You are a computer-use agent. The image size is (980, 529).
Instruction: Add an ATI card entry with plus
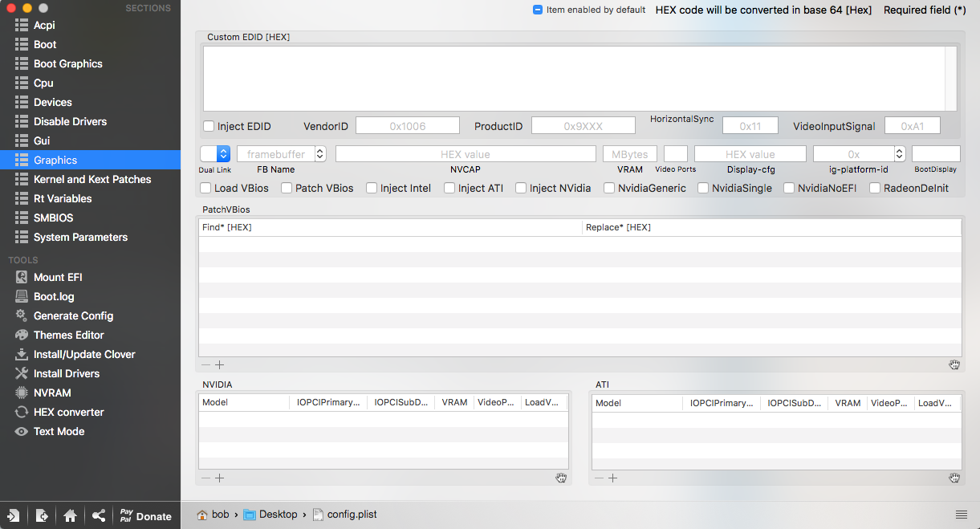coord(613,478)
